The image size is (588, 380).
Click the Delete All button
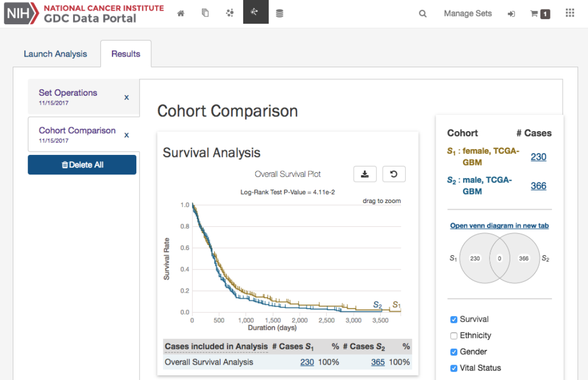(x=82, y=165)
